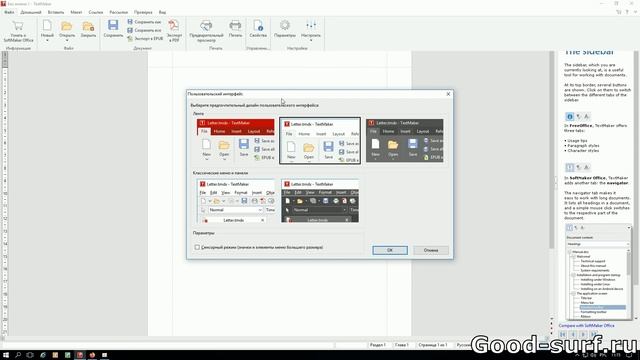Click Раздел 1 in the status bar
This screenshot has width=640, height=360.
pyautogui.click(x=378, y=345)
